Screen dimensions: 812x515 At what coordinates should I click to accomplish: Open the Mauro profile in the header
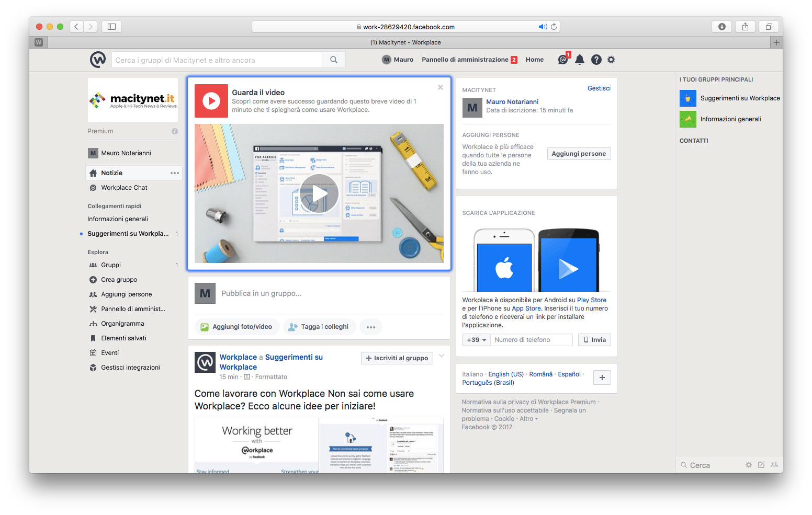point(398,60)
